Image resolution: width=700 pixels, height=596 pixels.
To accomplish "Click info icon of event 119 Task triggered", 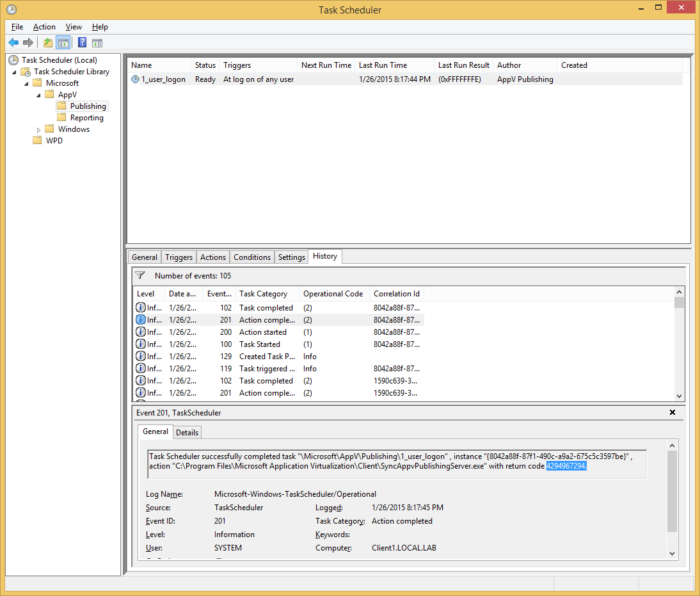I will 141,368.
